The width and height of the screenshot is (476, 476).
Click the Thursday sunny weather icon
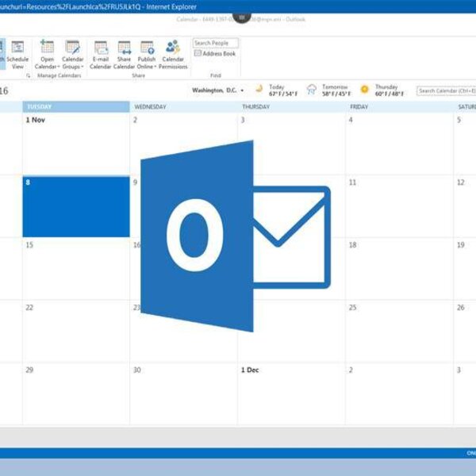tap(365, 89)
